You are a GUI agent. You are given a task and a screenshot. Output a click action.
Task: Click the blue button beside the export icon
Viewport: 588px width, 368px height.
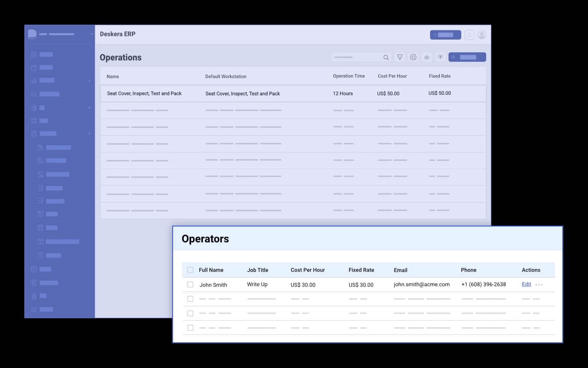click(467, 57)
